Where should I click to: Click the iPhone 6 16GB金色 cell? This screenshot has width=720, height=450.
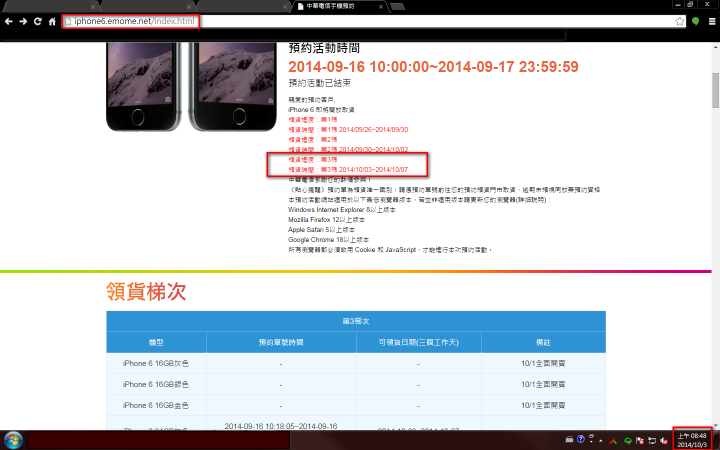156,405
